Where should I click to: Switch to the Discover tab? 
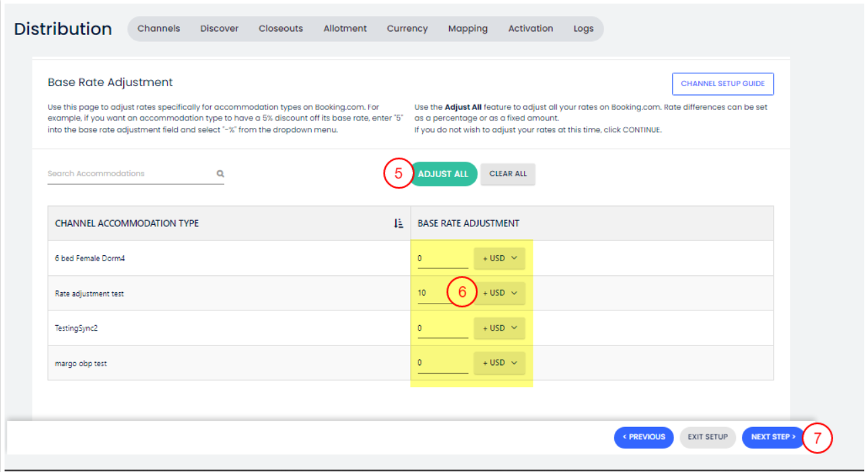(x=220, y=29)
